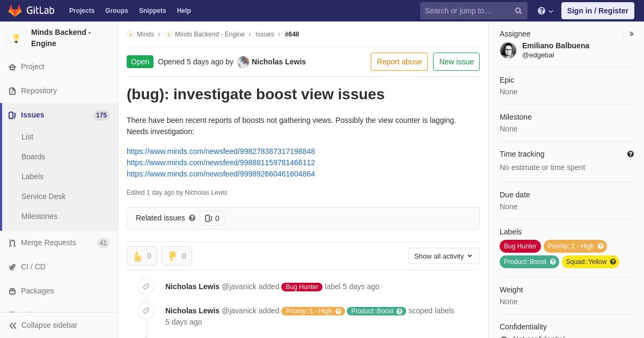The image size is (644, 338).
Task: Select Boards under Issues
Action: click(33, 157)
